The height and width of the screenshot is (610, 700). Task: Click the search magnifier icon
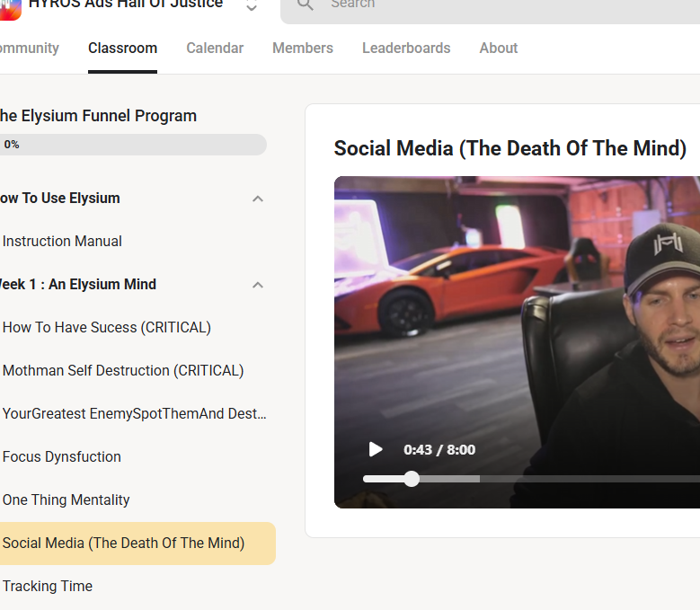[306, 4]
